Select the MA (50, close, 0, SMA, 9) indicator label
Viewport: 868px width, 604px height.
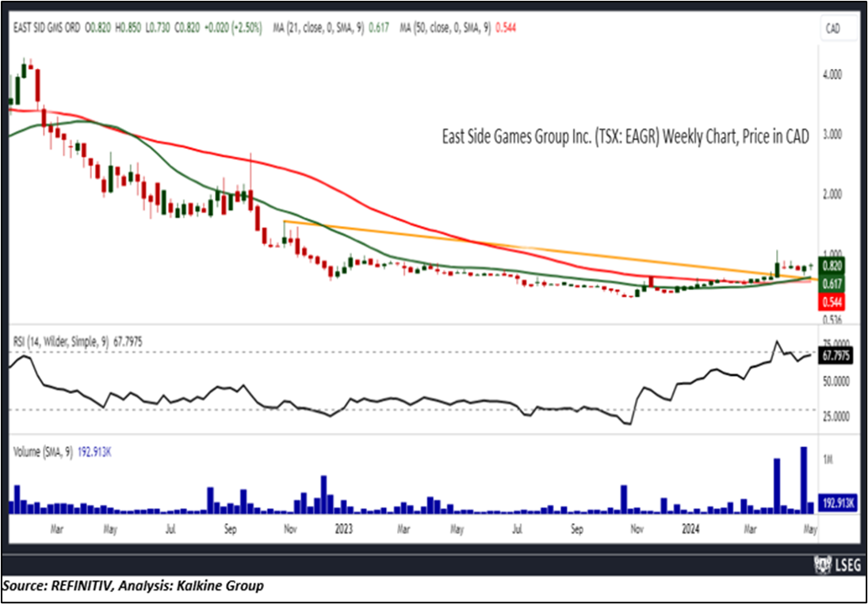(x=445, y=27)
